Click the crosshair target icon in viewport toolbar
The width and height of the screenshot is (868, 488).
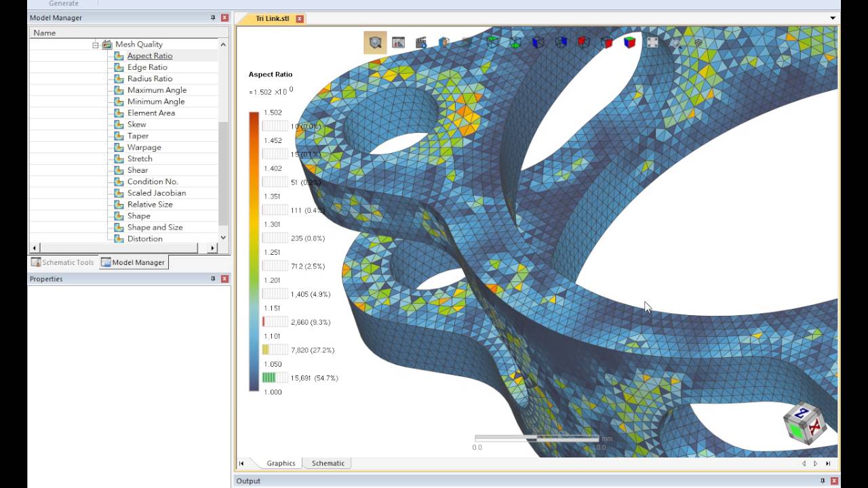pos(698,43)
